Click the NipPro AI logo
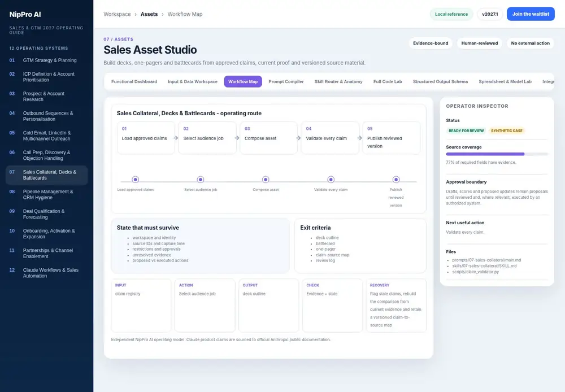The width and height of the screenshot is (565, 392). [25, 15]
